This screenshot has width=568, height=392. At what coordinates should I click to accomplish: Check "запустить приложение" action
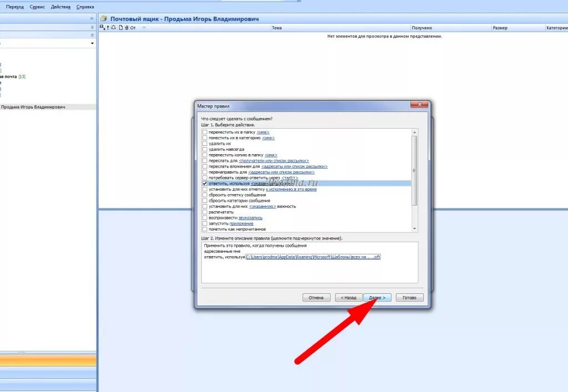pos(205,223)
